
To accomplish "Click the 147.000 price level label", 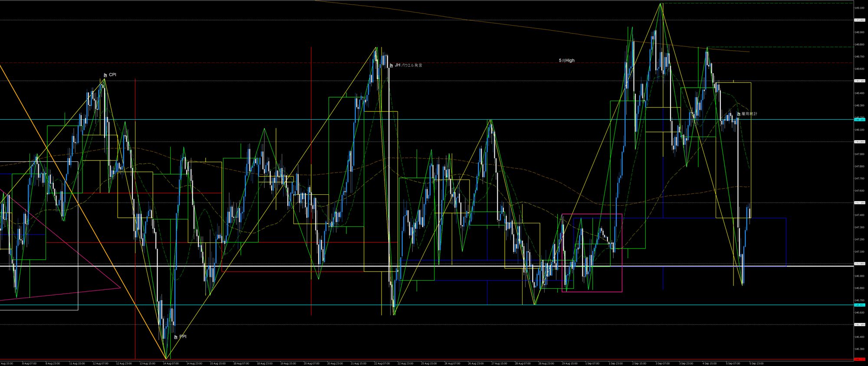I will 858,264.
